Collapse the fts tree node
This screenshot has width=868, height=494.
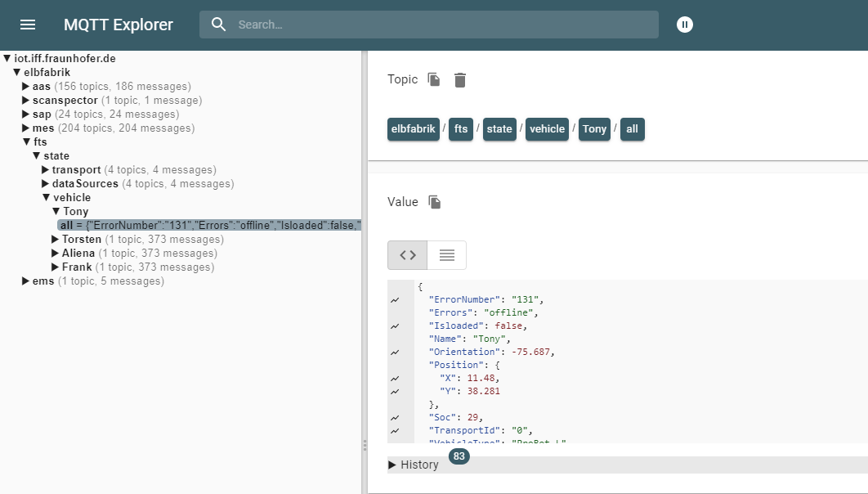(26, 142)
